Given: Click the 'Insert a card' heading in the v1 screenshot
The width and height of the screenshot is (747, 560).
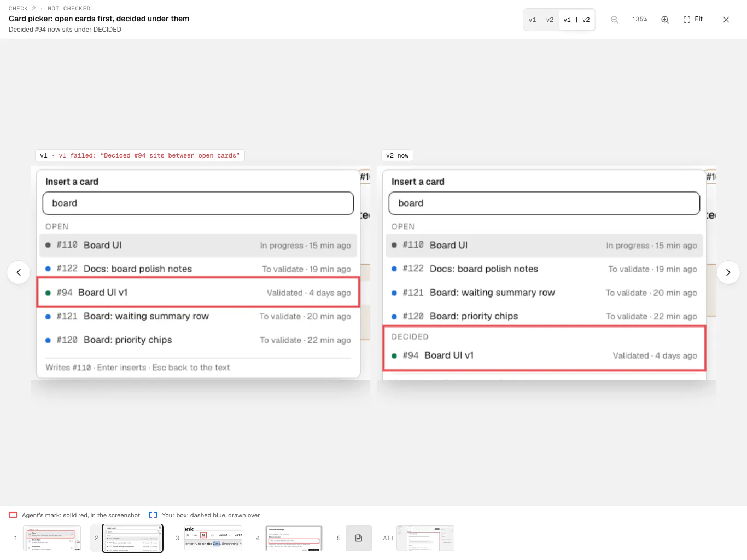Looking at the screenshot, I should point(72,182).
